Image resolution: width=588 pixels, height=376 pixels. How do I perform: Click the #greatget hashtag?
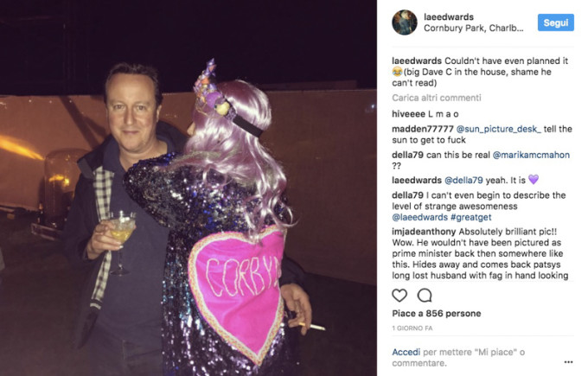tap(470, 217)
